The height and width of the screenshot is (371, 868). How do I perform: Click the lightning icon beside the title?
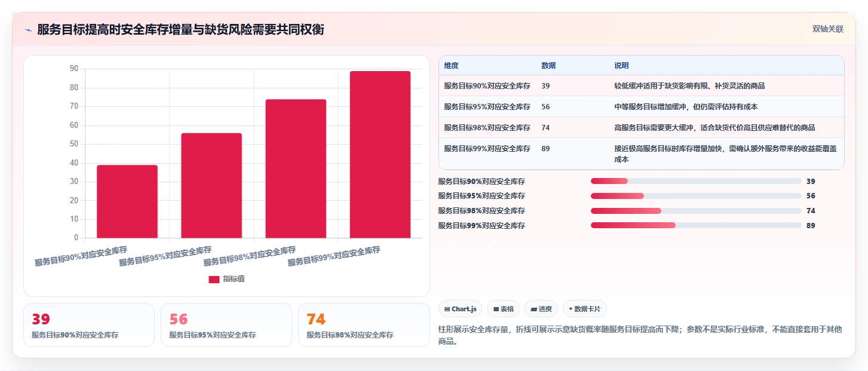click(x=28, y=29)
